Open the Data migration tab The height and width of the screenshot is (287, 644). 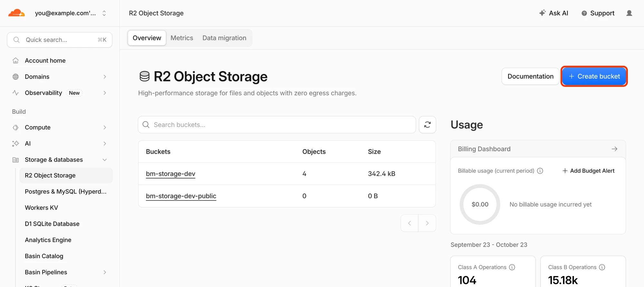pos(224,38)
